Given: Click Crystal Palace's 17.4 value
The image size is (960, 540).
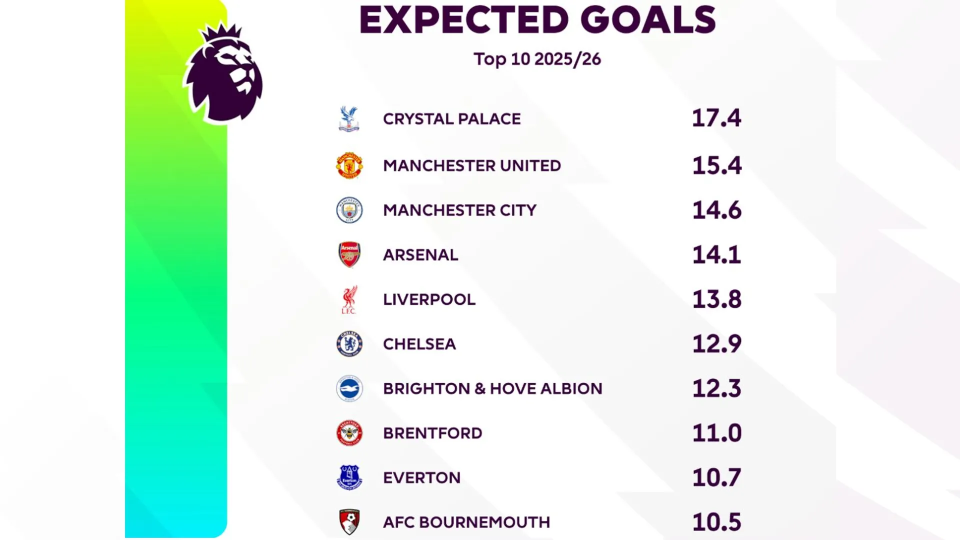Looking at the screenshot, I should (716, 119).
